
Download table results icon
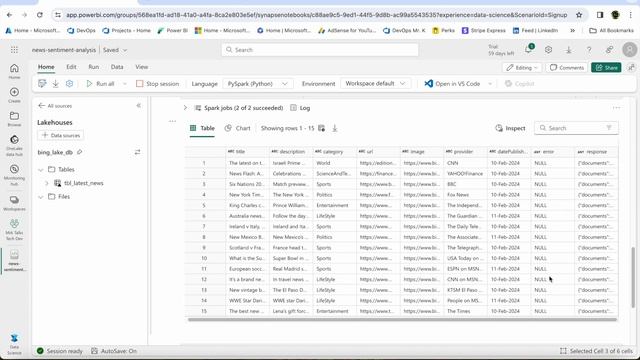pos(335,128)
